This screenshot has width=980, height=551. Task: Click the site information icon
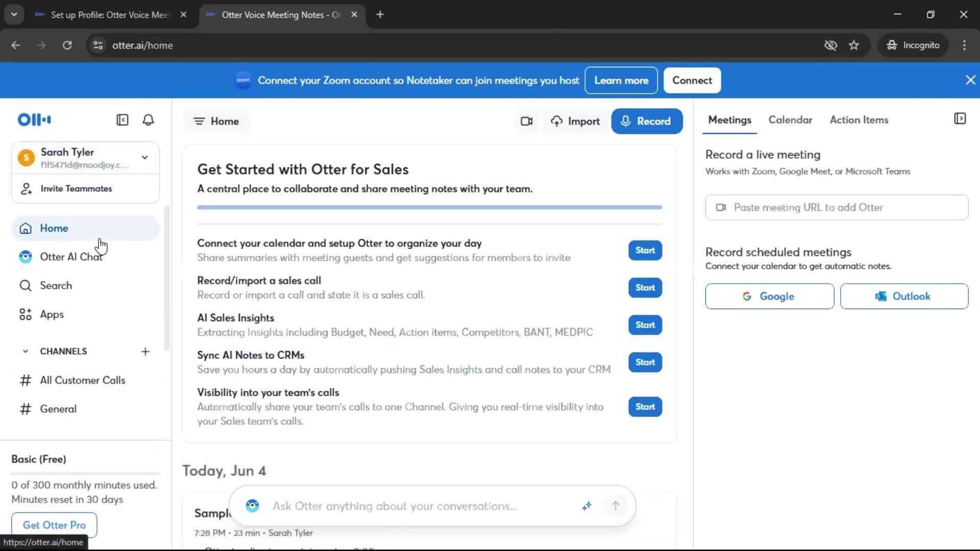pyautogui.click(x=98, y=45)
